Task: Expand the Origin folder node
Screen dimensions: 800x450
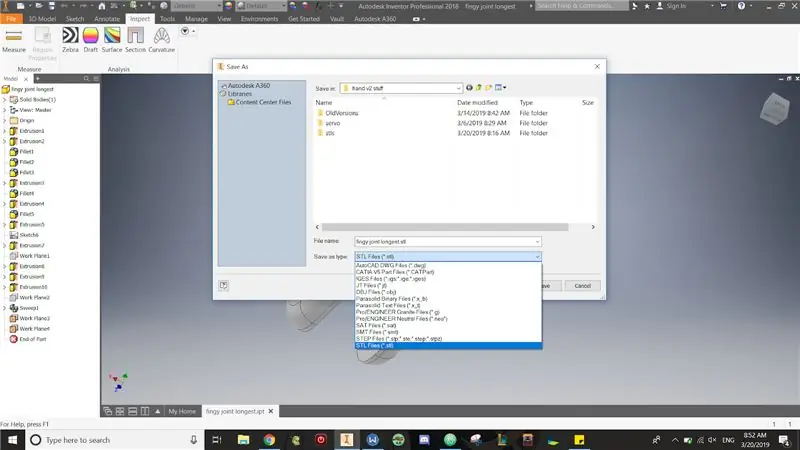Action: [x=5, y=120]
